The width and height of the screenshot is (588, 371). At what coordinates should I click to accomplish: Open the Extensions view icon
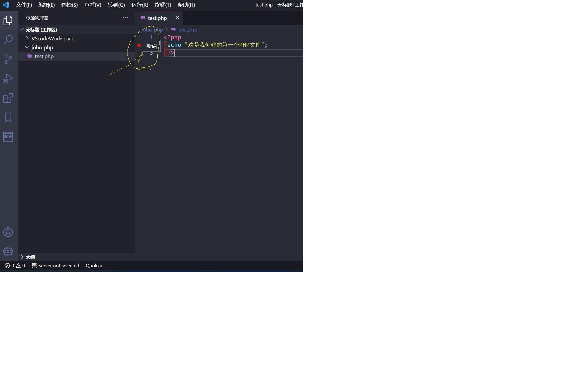(8, 98)
